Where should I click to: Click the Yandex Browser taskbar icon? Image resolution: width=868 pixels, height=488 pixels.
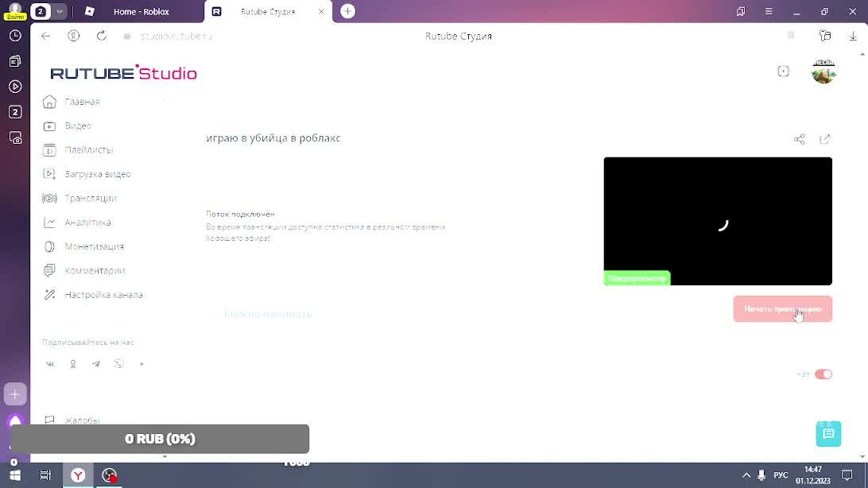pos(78,475)
